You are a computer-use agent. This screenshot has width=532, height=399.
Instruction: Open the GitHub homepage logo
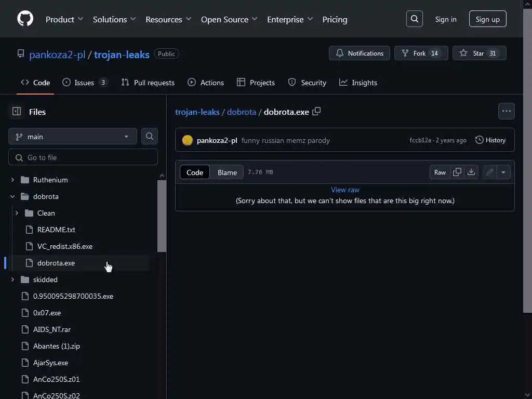click(x=25, y=19)
